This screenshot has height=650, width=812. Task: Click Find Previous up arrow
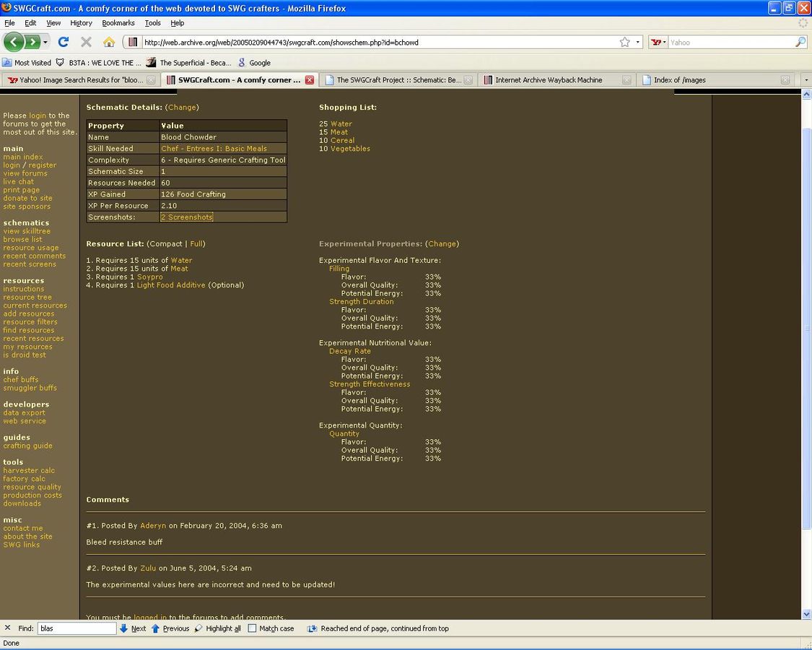tap(156, 628)
